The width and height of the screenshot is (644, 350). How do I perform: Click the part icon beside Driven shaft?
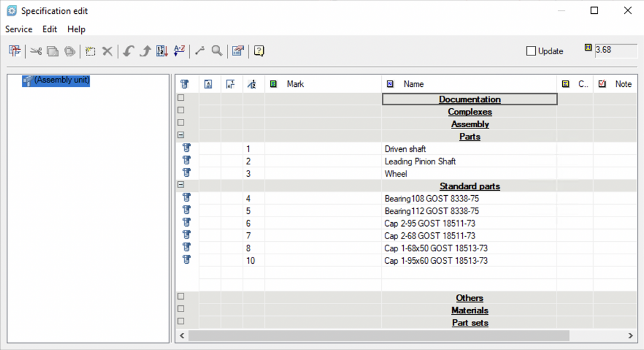186,149
